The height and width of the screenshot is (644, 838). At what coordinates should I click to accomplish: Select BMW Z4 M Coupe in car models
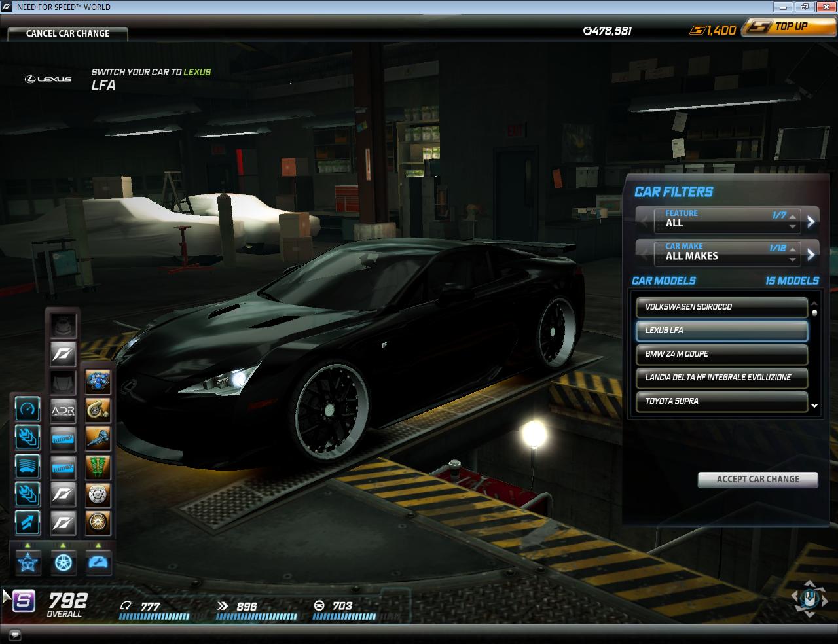tap(721, 354)
